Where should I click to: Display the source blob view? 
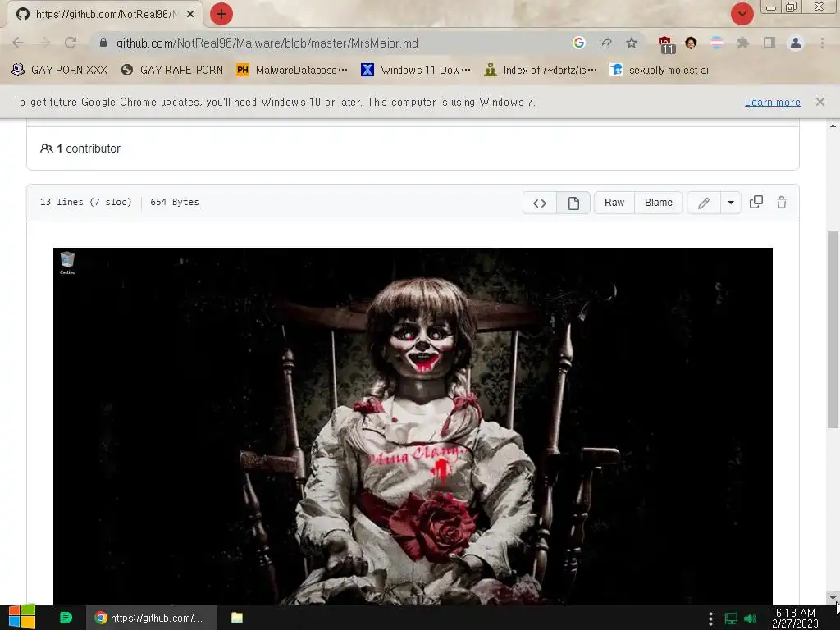(x=540, y=203)
